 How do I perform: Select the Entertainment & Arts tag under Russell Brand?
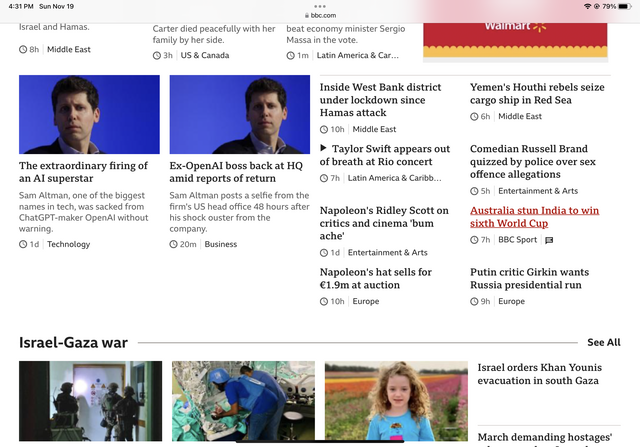tap(538, 191)
